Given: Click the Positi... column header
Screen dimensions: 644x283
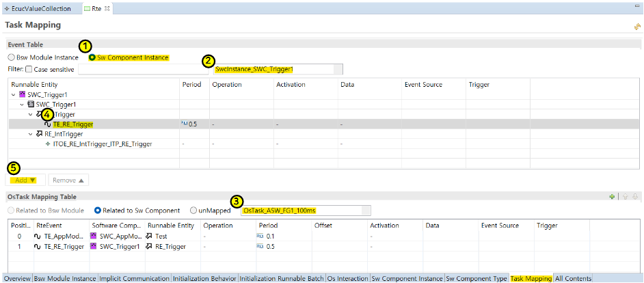Looking at the screenshot, I should [21, 226].
